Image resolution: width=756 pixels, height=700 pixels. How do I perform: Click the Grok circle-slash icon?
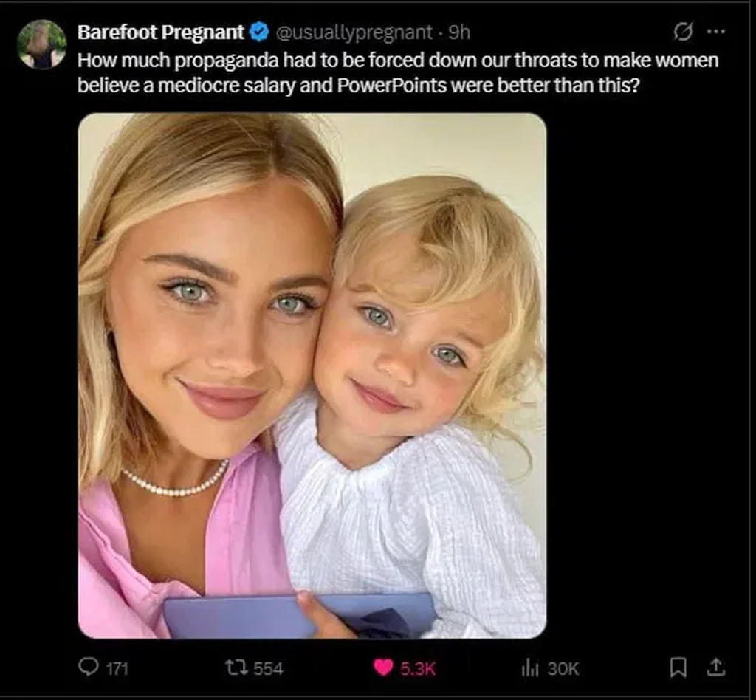click(684, 32)
